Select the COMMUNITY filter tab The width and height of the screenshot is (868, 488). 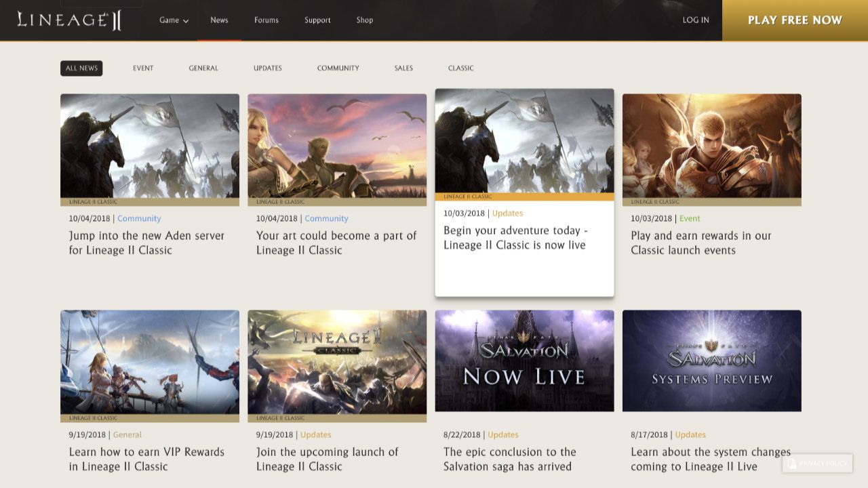coord(338,68)
